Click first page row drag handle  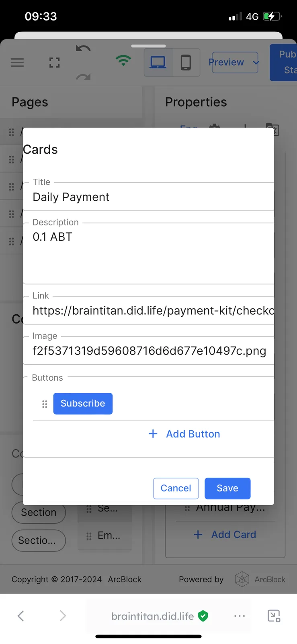12,132
